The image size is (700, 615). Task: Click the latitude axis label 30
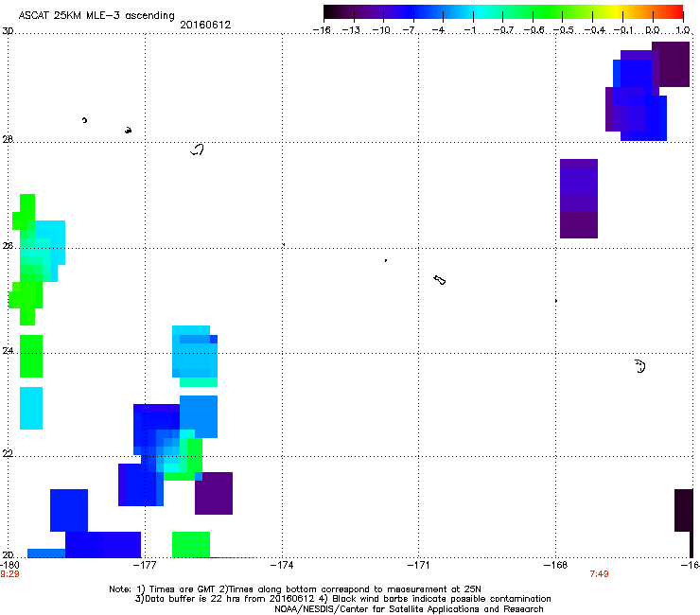point(8,31)
